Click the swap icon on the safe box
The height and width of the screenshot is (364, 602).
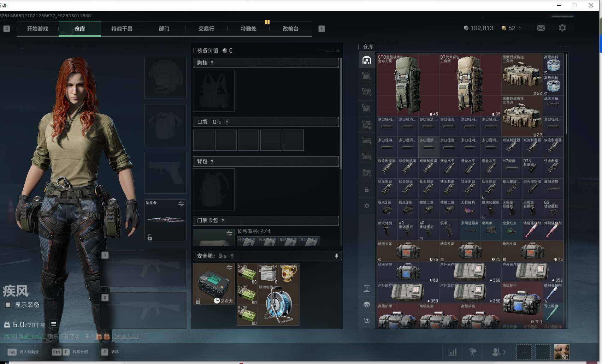[229, 267]
